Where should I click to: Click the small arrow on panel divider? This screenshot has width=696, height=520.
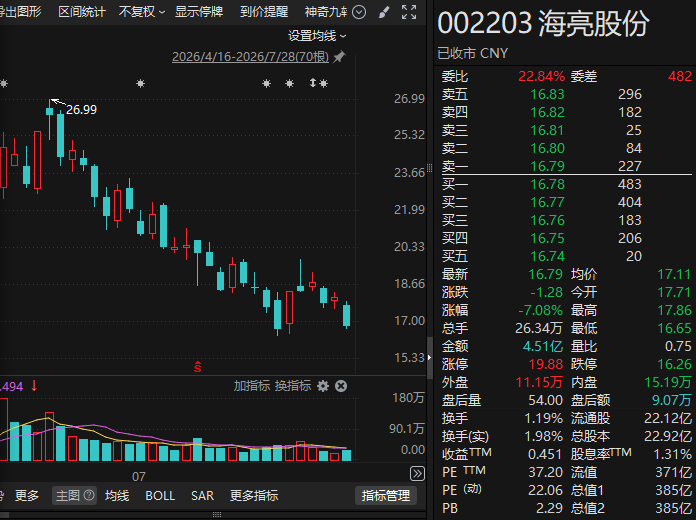[x=429, y=357]
